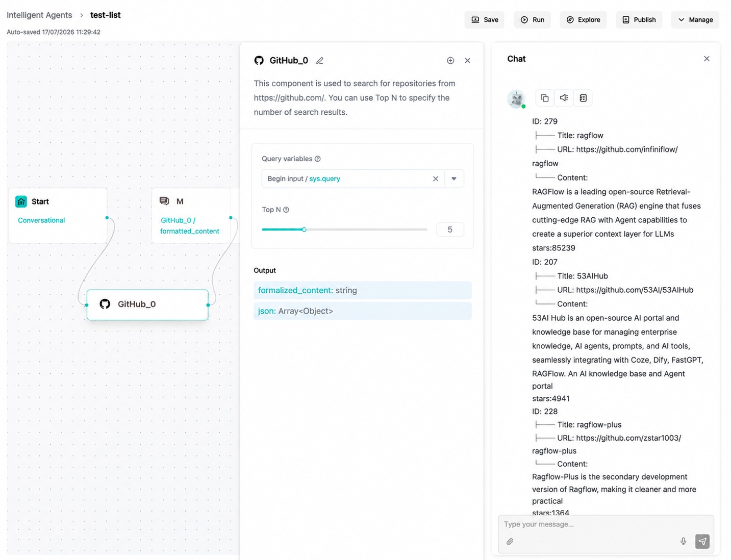This screenshot has height=560, width=731.
Task: Click the ID: 279 line in chat
Action: [545, 121]
